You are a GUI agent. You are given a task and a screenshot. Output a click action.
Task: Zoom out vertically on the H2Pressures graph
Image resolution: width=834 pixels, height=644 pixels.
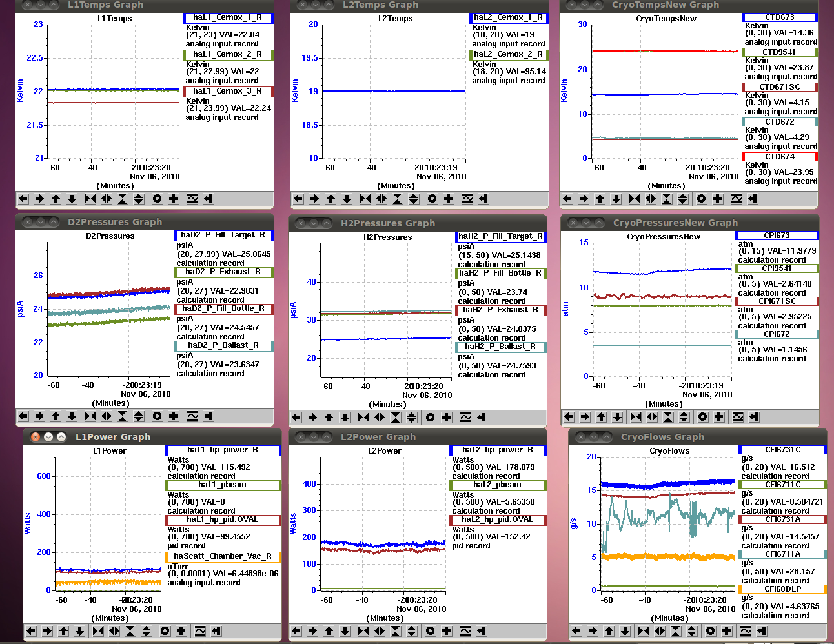(412, 418)
